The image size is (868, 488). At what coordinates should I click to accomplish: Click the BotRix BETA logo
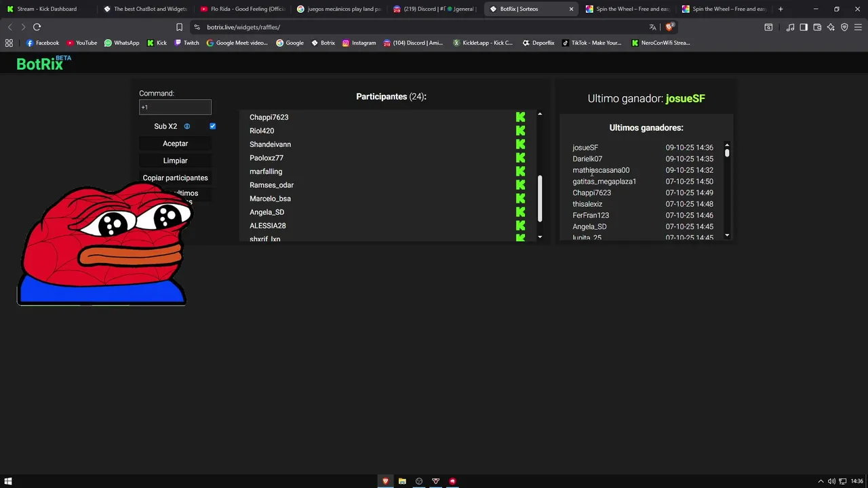point(43,63)
